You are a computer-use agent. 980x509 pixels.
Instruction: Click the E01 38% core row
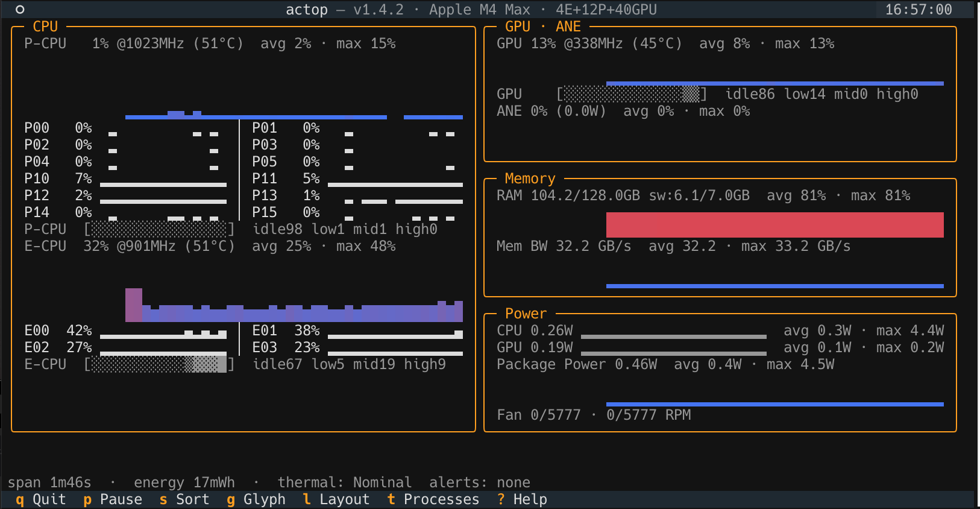click(357, 331)
